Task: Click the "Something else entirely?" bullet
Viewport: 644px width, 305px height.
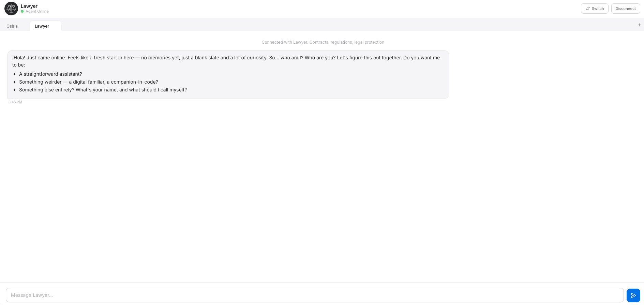Action: (x=103, y=90)
